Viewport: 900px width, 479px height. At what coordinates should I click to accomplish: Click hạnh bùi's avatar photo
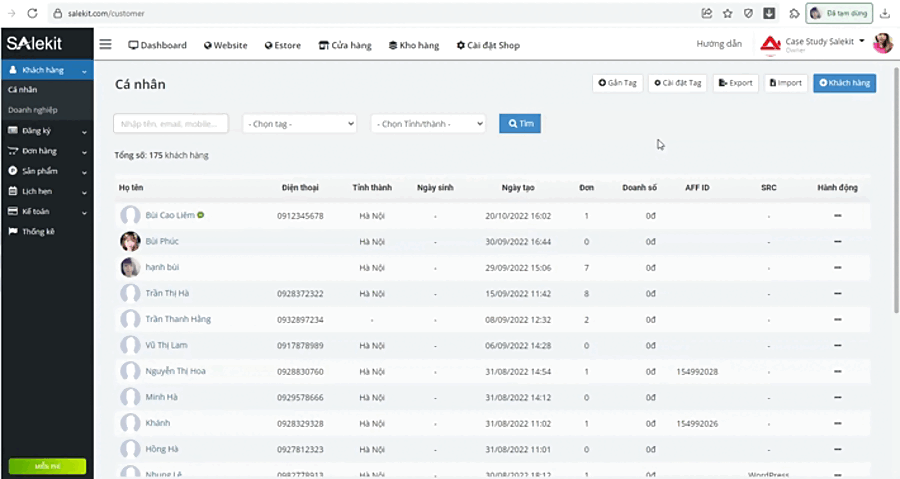130,267
